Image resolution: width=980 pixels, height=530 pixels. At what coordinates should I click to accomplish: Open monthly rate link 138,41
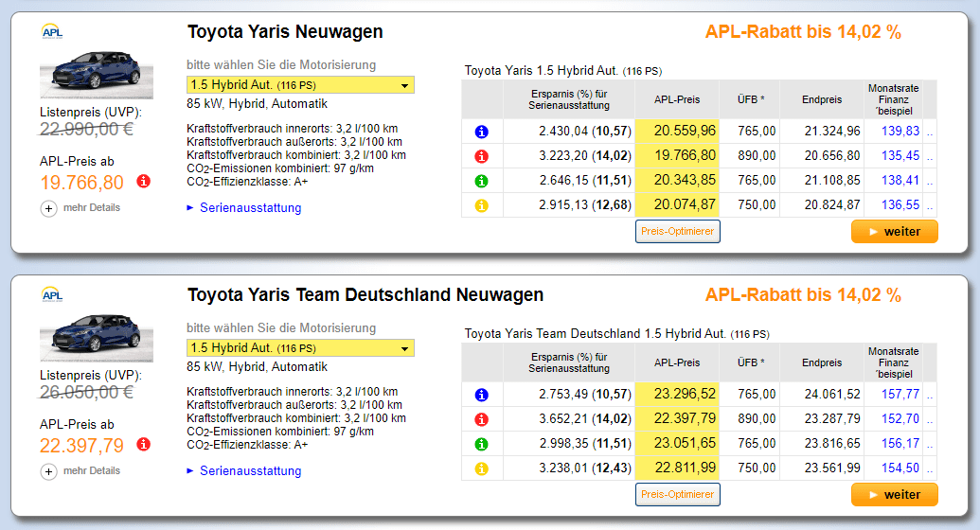point(900,180)
